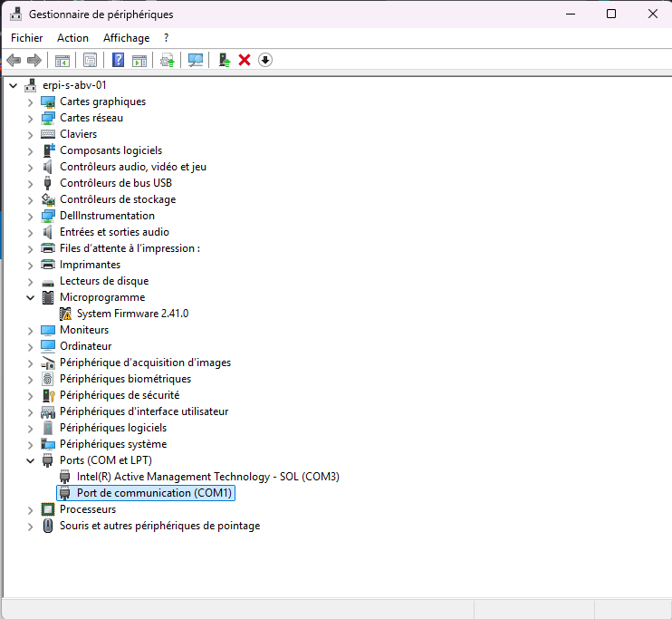Click the green enable device toolbar icon
The height and width of the screenshot is (619, 672).
[x=225, y=60]
